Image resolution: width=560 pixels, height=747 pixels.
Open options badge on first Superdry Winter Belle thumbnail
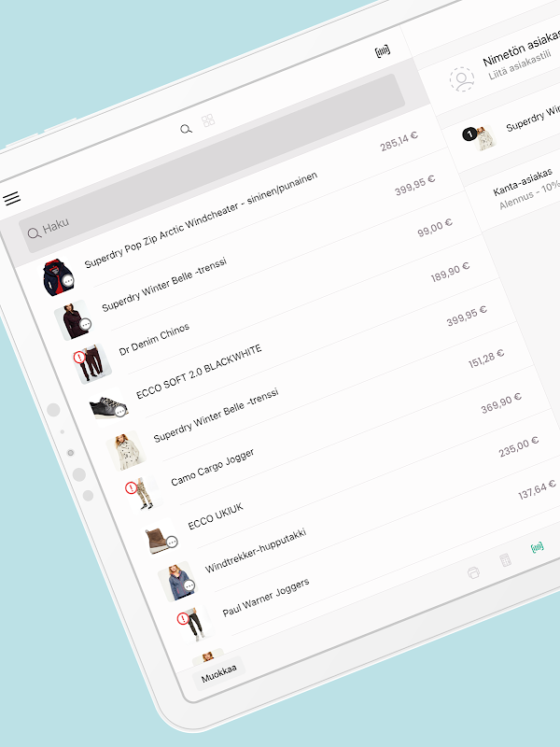pos(85,324)
